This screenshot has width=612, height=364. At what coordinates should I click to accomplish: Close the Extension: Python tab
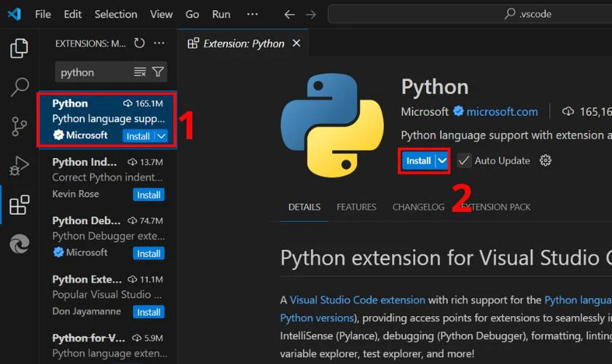click(x=297, y=43)
